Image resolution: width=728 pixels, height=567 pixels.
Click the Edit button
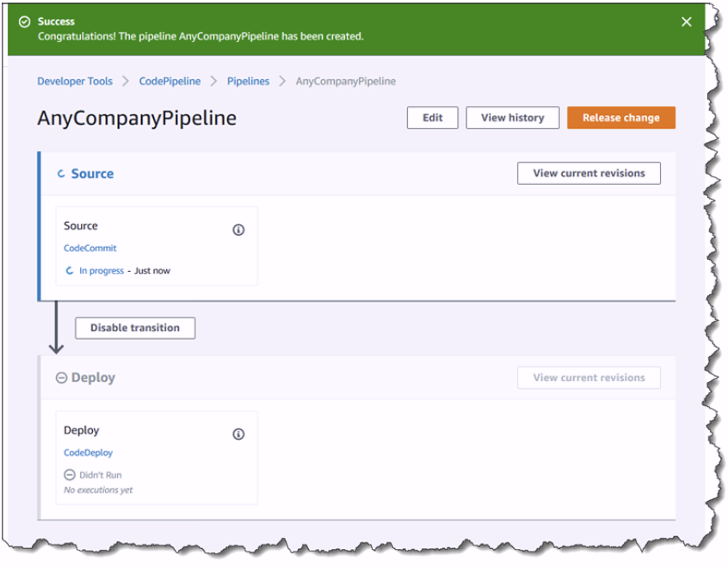pyautogui.click(x=432, y=118)
